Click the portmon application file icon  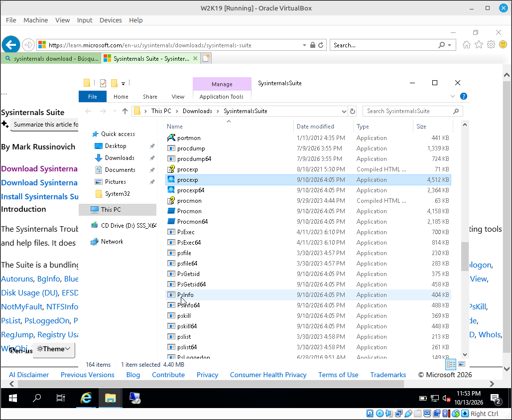171,138
